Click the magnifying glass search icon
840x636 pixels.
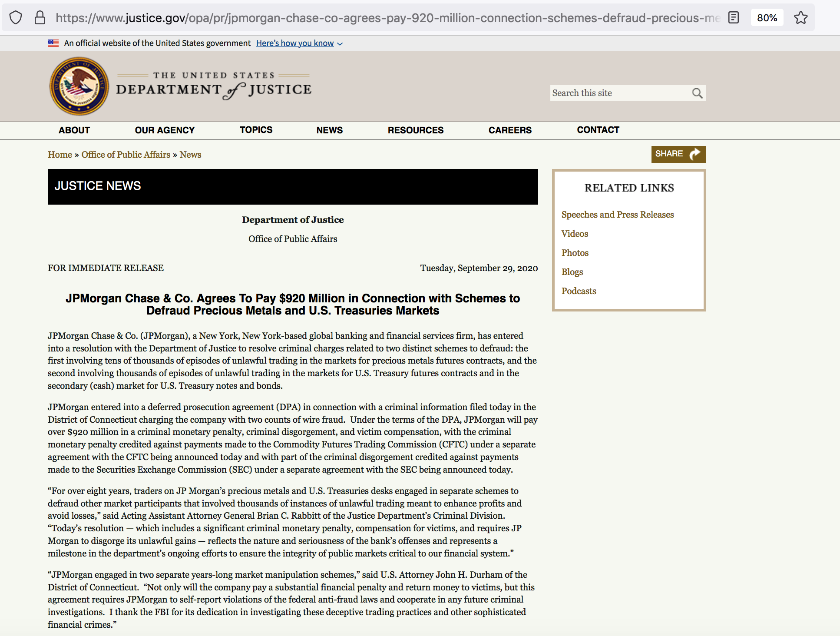point(697,93)
